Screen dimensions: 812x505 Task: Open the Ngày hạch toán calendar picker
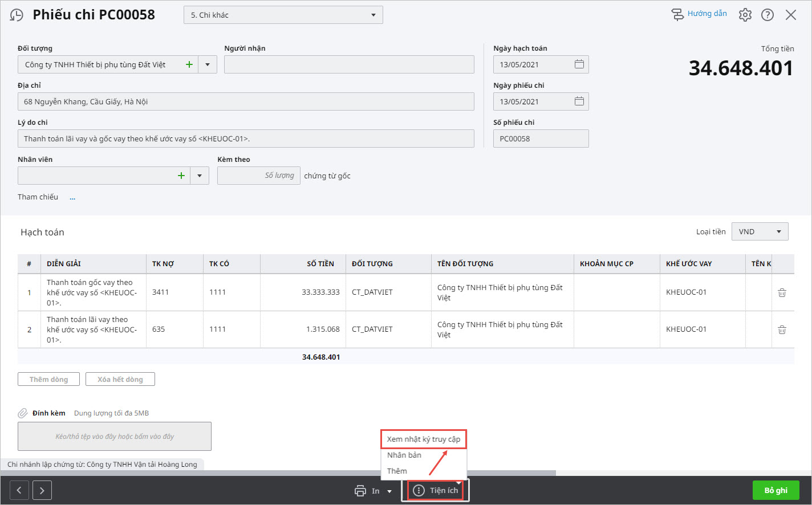tap(579, 64)
